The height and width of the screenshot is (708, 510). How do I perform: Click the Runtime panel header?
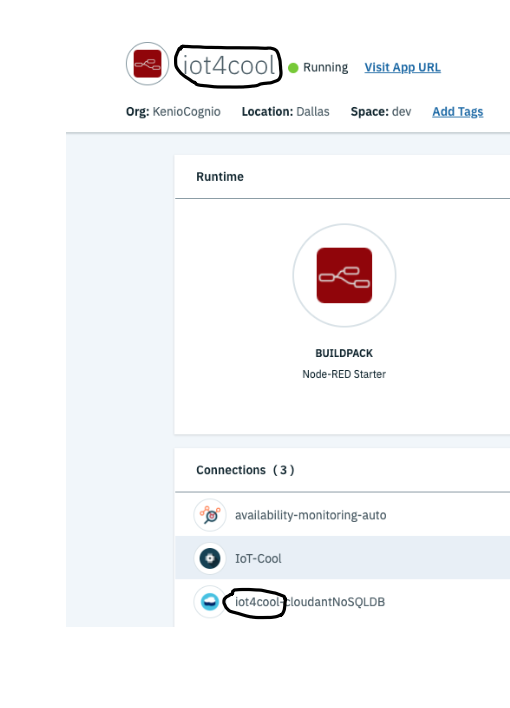tap(342, 177)
